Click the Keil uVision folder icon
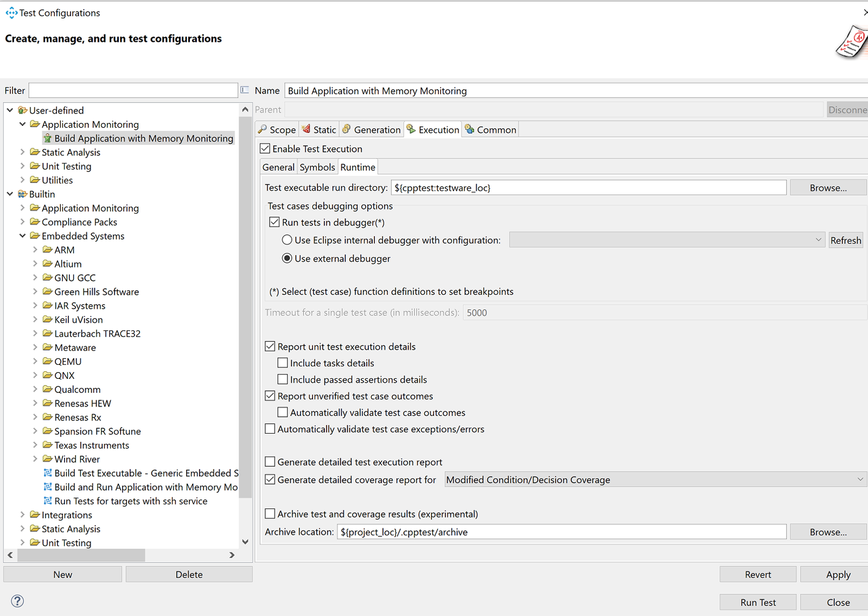The height and width of the screenshot is (616, 868). tap(48, 320)
